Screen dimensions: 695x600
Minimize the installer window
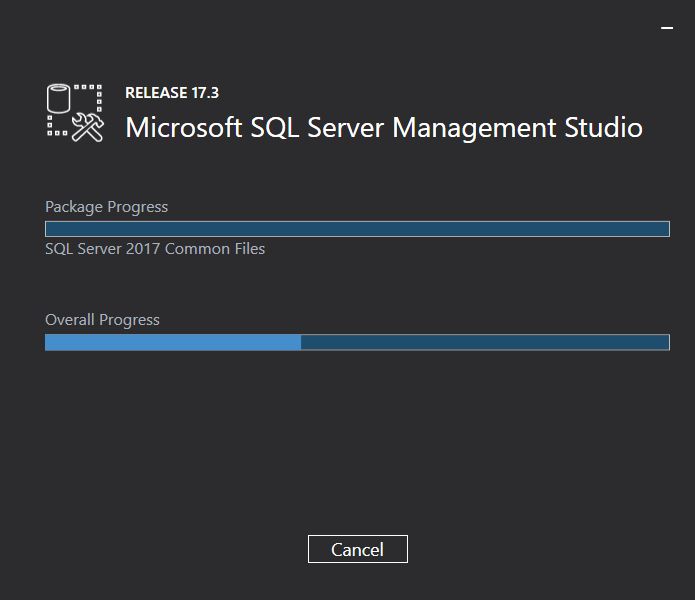click(667, 29)
